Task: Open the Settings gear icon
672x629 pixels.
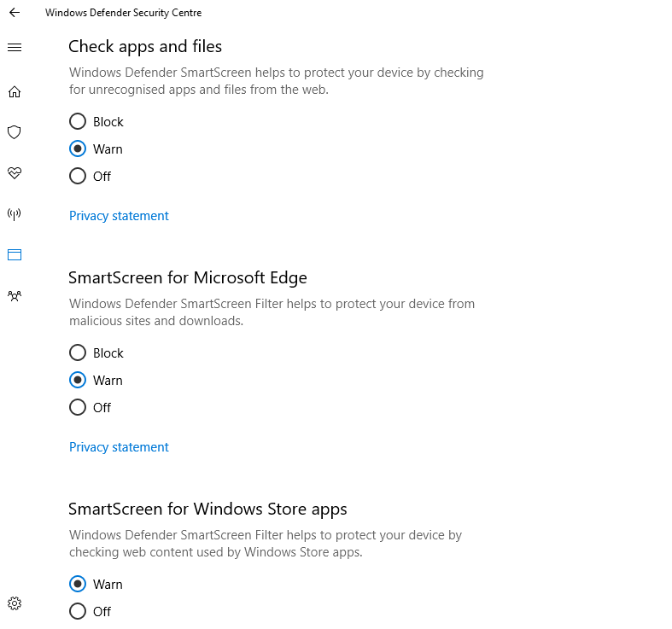Action: [15, 603]
